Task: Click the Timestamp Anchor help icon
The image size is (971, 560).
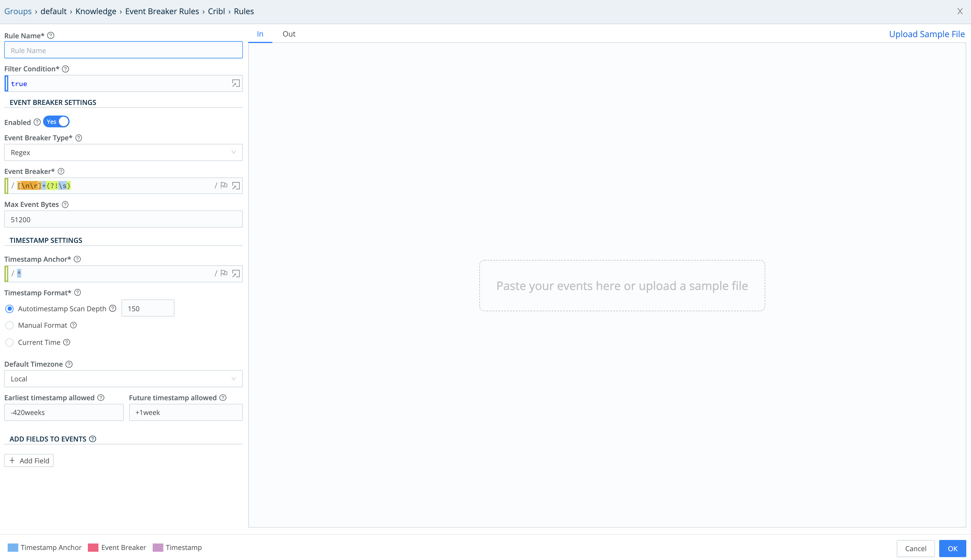Action: tap(77, 259)
